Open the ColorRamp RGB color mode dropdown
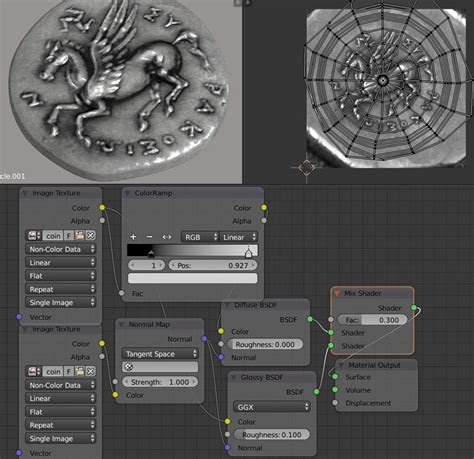The width and height of the screenshot is (474, 459). 200,237
